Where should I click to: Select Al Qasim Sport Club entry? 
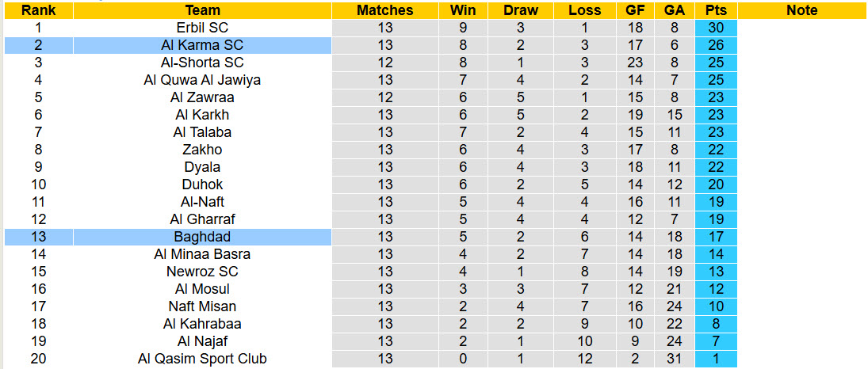(202, 359)
